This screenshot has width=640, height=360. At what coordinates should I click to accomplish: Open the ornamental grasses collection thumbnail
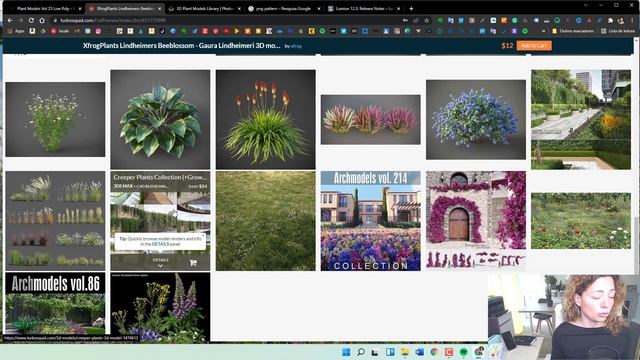(x=55, y=221)
